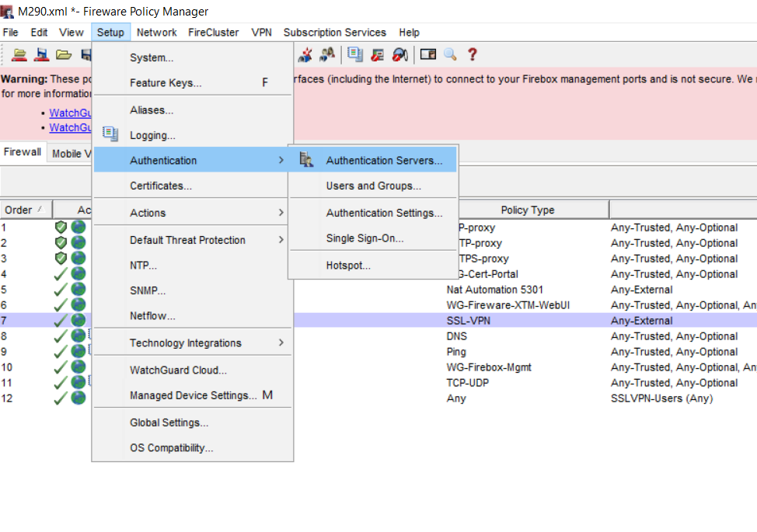
Task: Select WatchGuard Cloud... menu entry
Action: (193, 370)
